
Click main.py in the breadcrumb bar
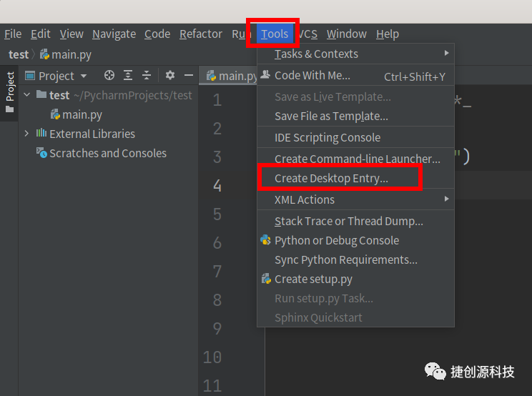click(x=72, y=54)
